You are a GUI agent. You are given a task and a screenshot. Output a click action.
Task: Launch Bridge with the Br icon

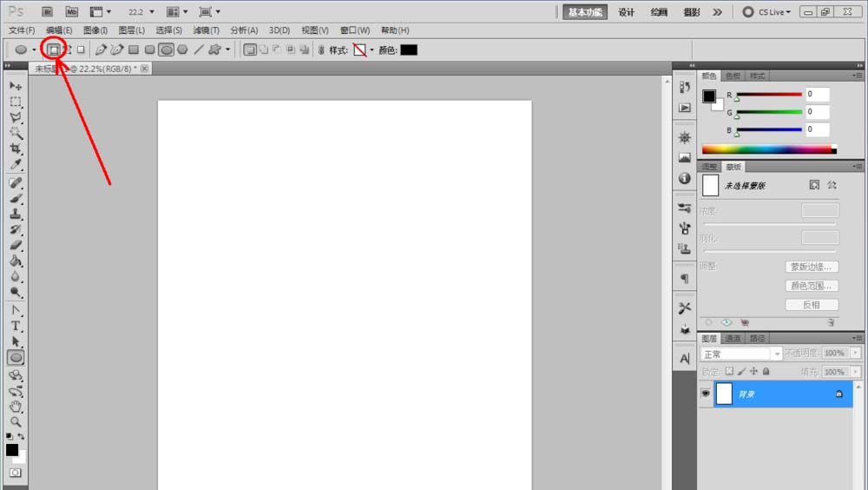pos(48,11)
